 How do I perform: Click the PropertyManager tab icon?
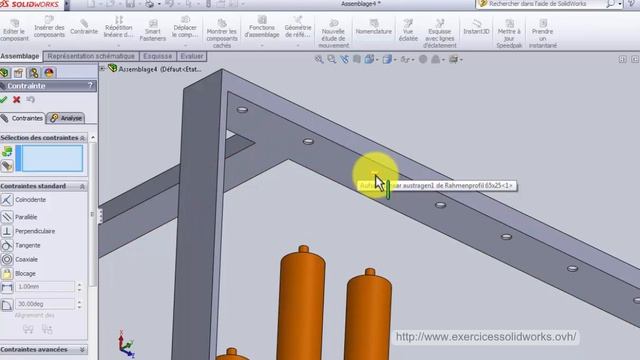click(18, 73)
